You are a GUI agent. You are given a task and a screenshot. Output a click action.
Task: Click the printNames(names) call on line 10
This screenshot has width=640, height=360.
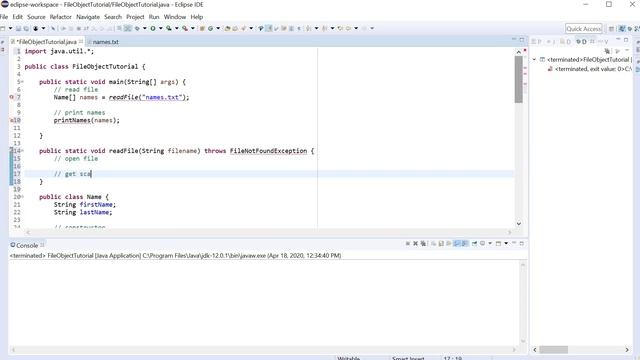pyautogui.click(x=87, y=120)
